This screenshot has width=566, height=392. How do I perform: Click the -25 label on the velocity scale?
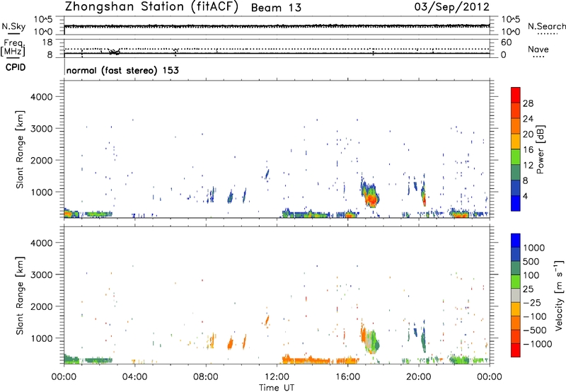[x=532, y=303]
